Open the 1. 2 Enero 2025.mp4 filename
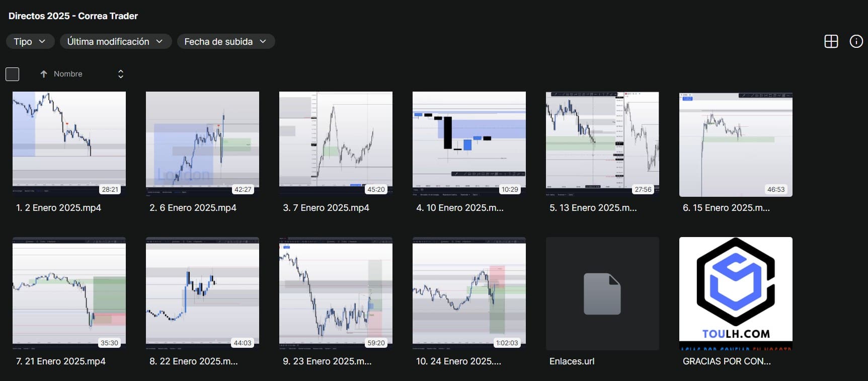Image resolution: width=868 pixels, height=381 pixels. pos(58,208)
